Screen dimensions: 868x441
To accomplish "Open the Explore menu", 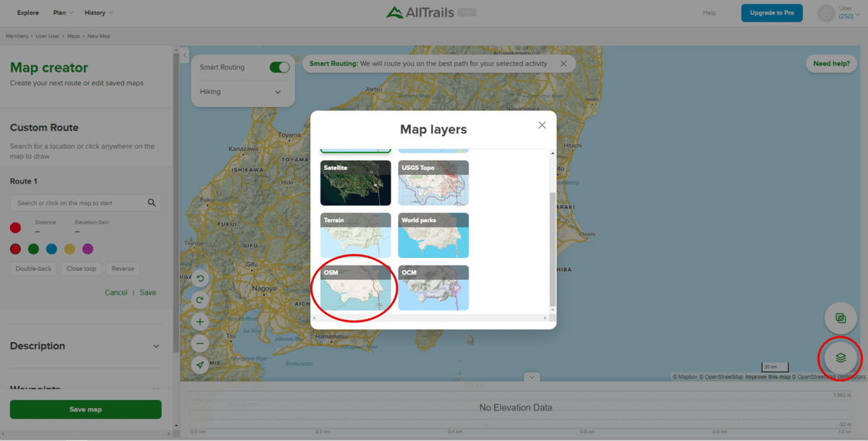I will click(28, 13).
